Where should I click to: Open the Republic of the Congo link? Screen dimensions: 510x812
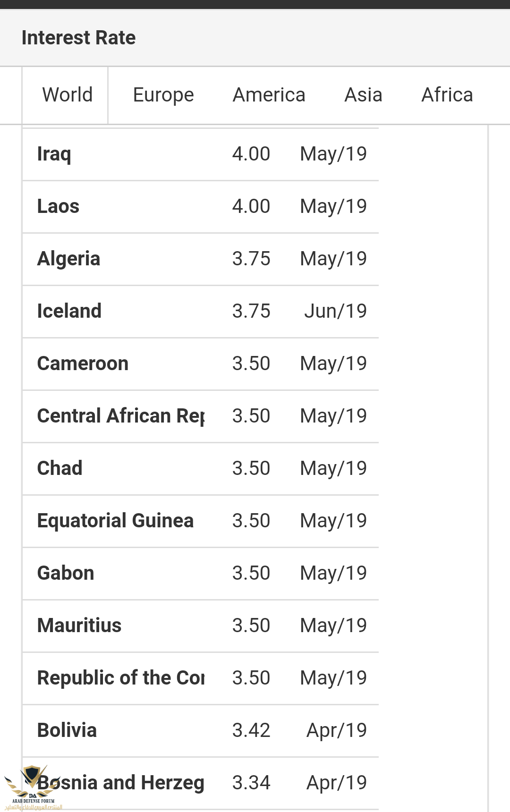120,678
